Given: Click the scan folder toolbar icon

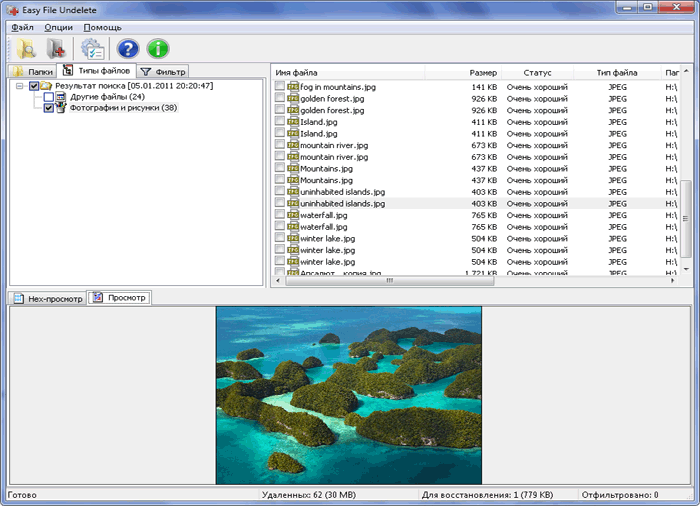Looking at the screenshot, I should [x=24, y=49].
